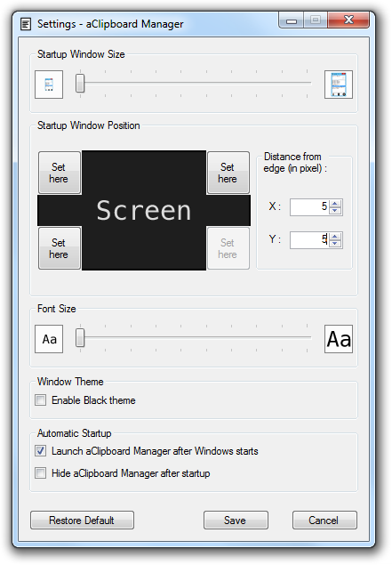Viewport: 392px width, 565px height.
Task: Set window position to top-left corner
Action: click(60, 173)
